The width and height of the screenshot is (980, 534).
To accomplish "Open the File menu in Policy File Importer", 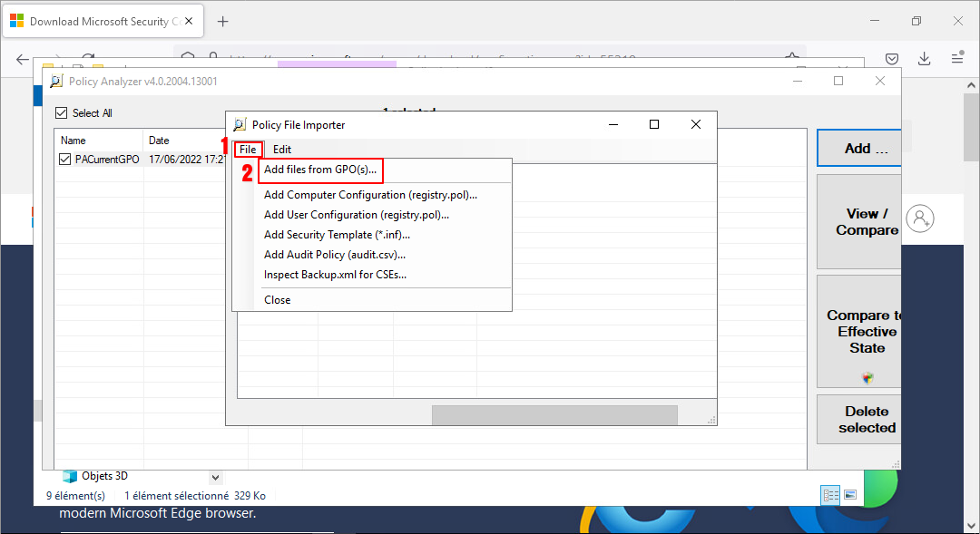I will pos(248,149).
